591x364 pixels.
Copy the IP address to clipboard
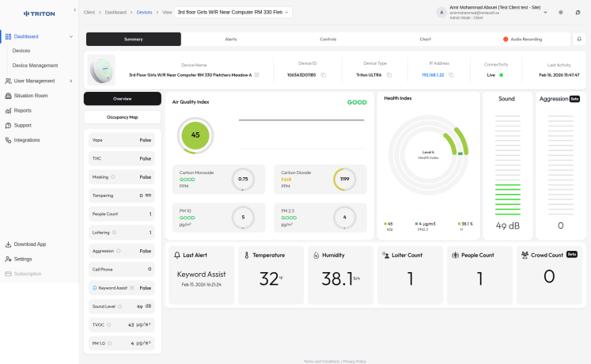point(451,74)
